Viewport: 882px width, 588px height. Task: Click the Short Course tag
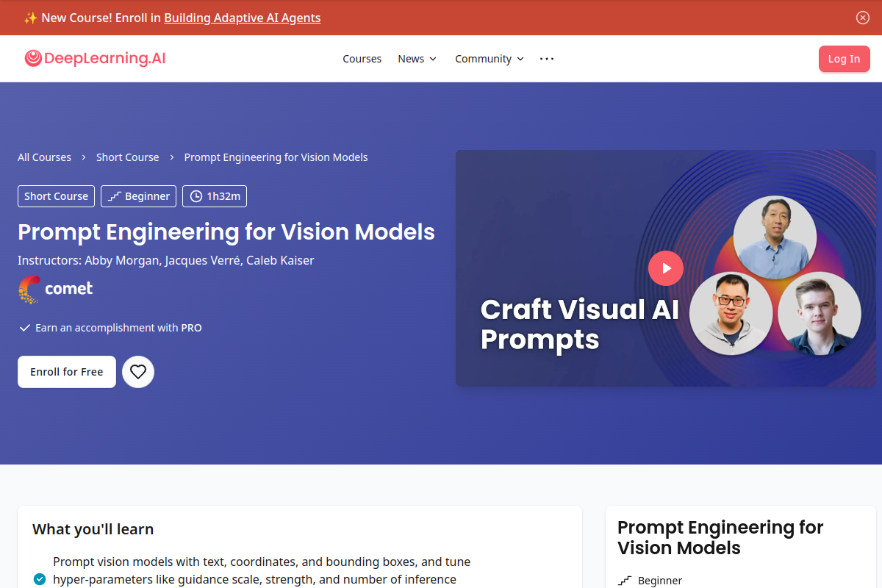click(x=56, y=196)
